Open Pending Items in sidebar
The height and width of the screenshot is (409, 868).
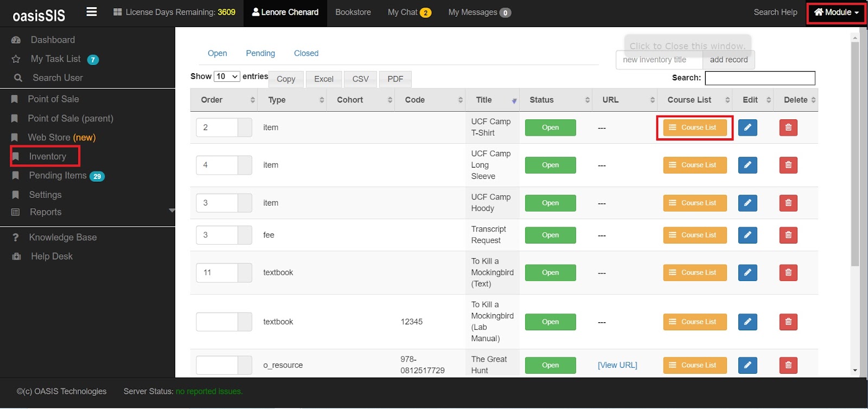click(58, 175)
